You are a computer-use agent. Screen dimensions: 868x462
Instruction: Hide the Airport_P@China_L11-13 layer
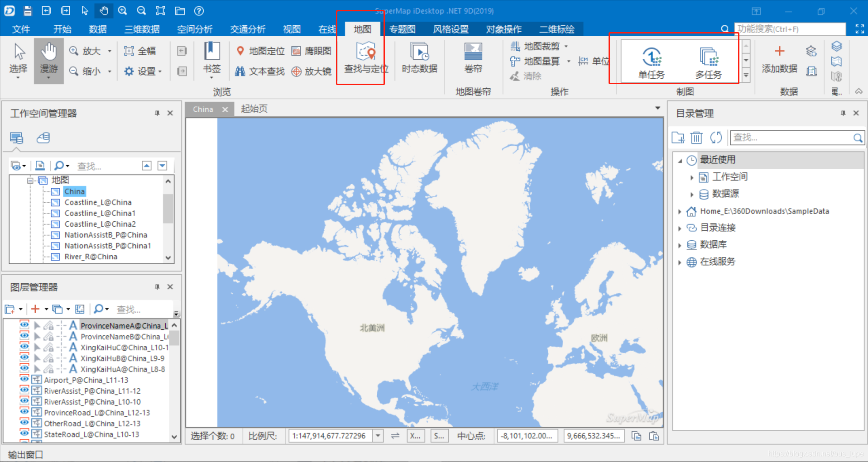[x=24, y=379]
